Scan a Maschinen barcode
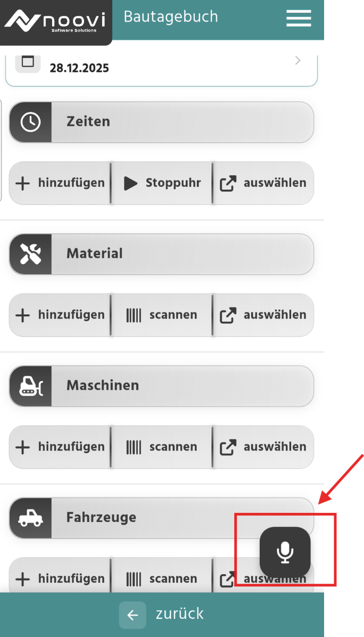The height and width of the screenshot is (637, 364). click(x=161, y=447)
